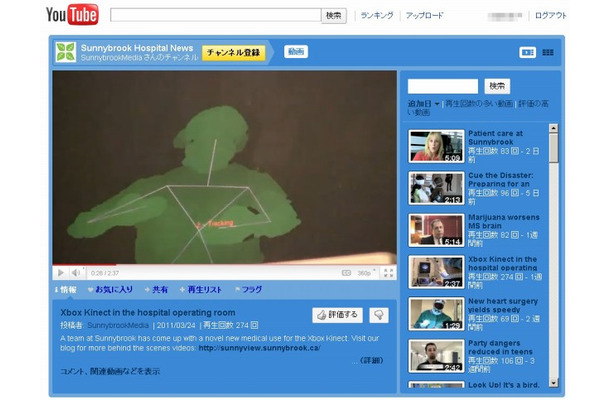Viewport: 610px width, 400px height.
Task: Click the playlist scrollbar thumb
Action: (553, 148)
